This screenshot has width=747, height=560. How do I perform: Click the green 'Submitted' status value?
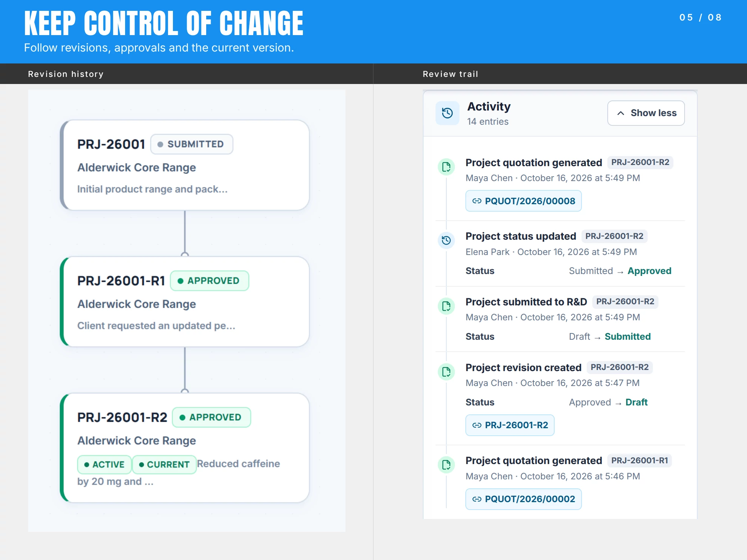click(628, 336)
